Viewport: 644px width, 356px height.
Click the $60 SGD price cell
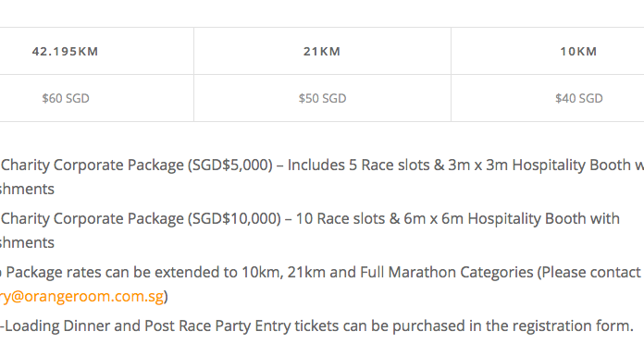click(66, 98)
